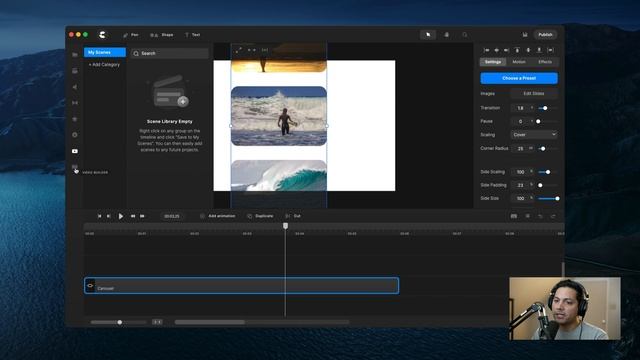
Task: Open the Scaling Cover dropdown
Action: (x=534, y=135)
